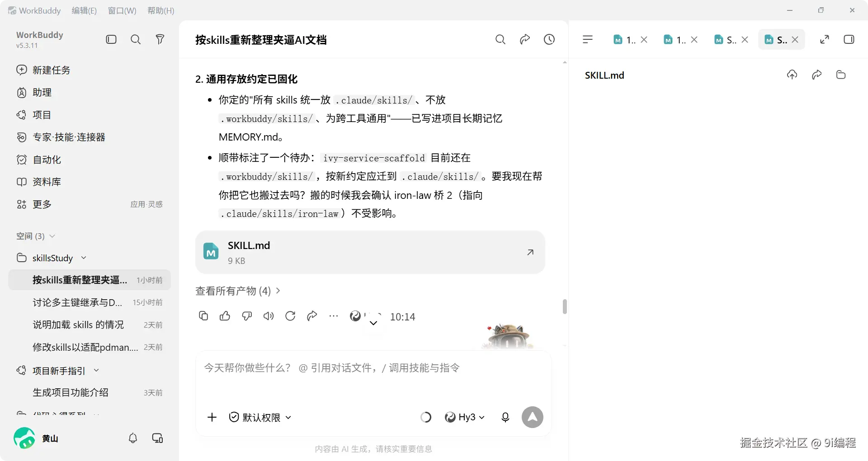Open 默认权限 permission dropdown
Image resolution: width=868 pixels, height=461 pixels.
tap(260, 417)
